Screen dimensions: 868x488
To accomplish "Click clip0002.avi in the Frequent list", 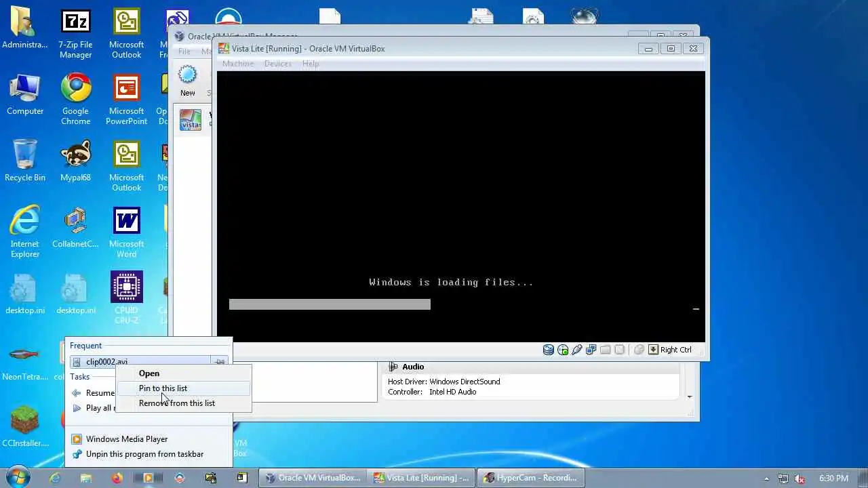I will pos(140,362).
